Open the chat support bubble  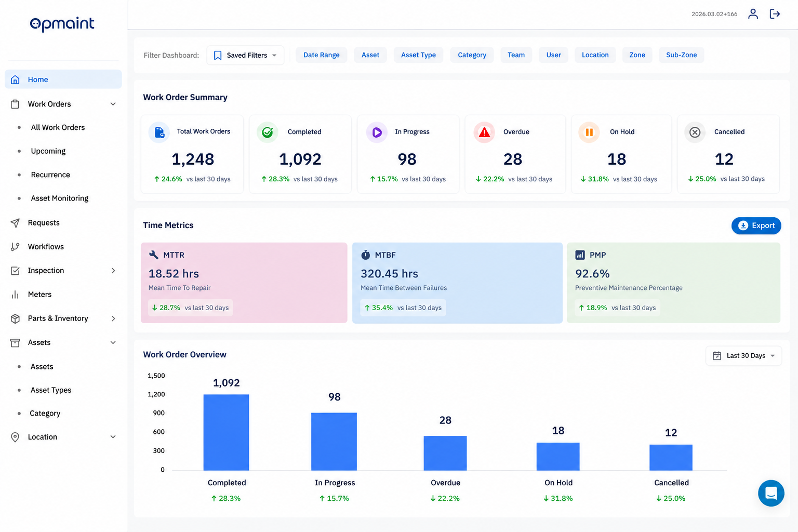coord(771,493)
